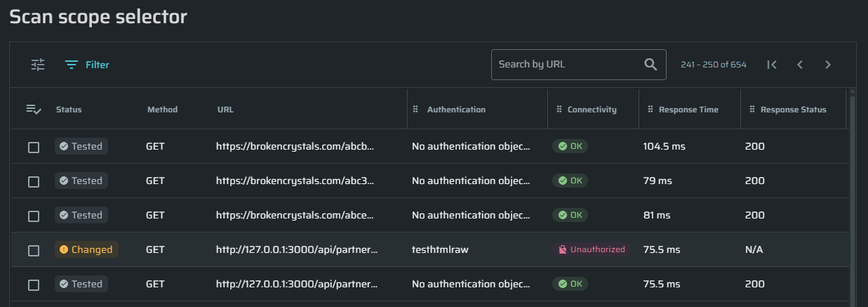Select the testhtmlraw authentication cell

click(440, 249)
